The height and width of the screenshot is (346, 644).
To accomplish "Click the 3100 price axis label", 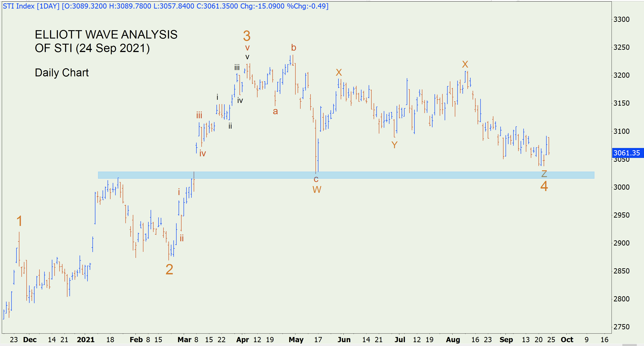I will (x=621, y=131).
